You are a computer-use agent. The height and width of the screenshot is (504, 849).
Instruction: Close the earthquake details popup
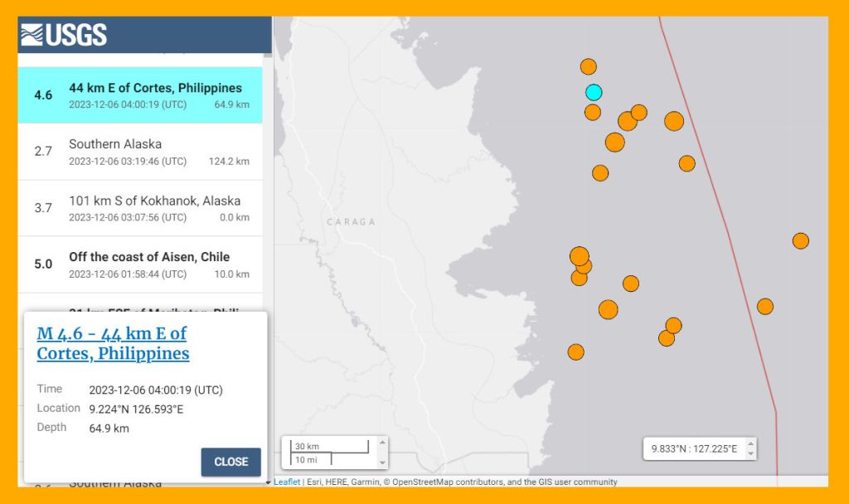[x=230, y=462]
